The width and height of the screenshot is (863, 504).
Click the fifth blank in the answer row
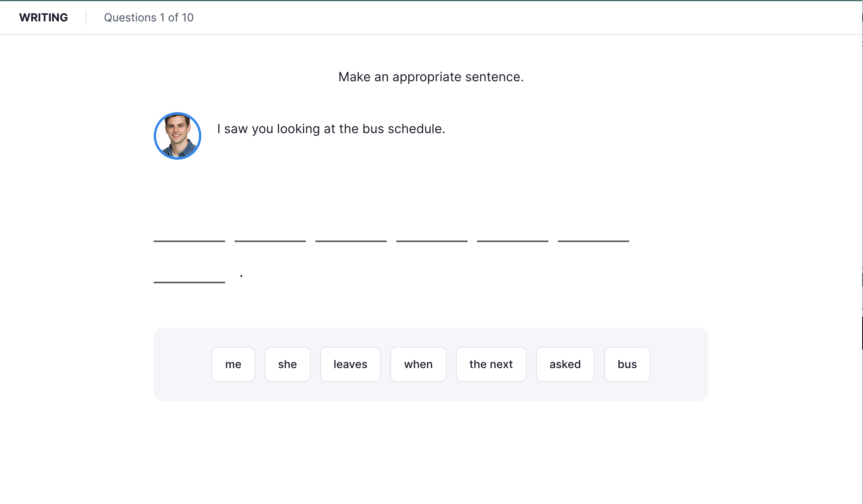click(x=512, y=241)
